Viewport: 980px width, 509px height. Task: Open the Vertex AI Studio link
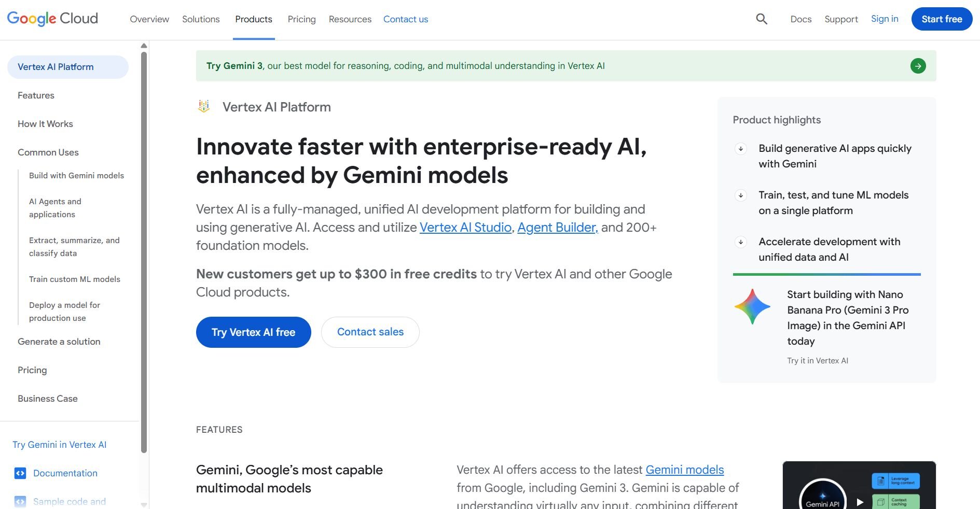pyautogui.click(x=465, y=228)
